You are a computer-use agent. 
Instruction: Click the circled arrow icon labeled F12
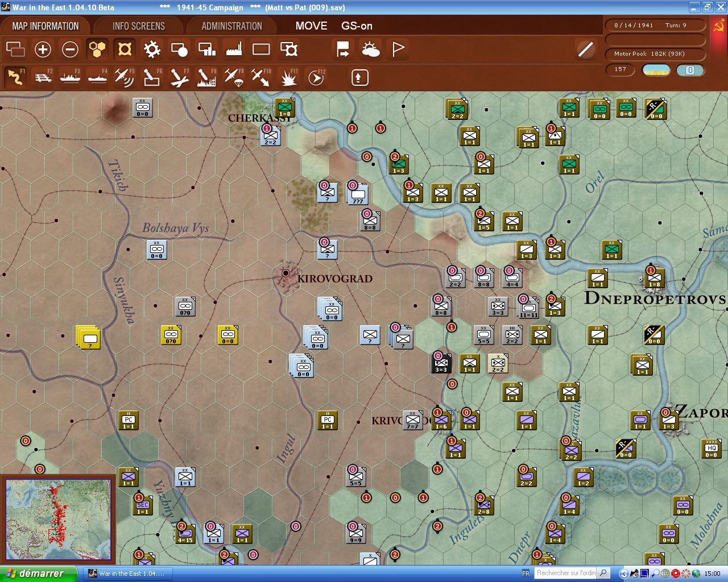coord(316,77)
